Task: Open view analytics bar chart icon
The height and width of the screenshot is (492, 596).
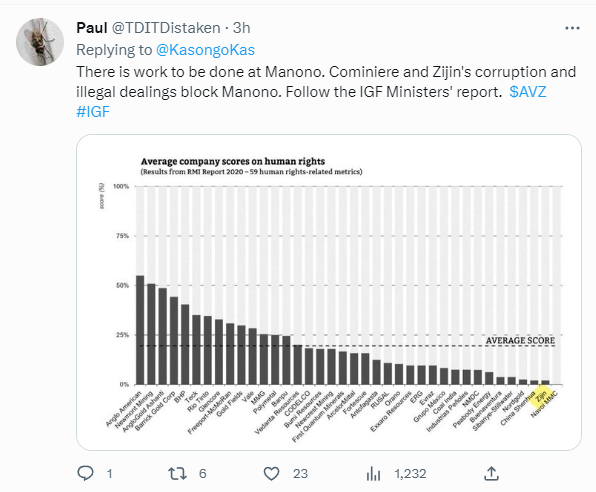Action: [373, 473]
